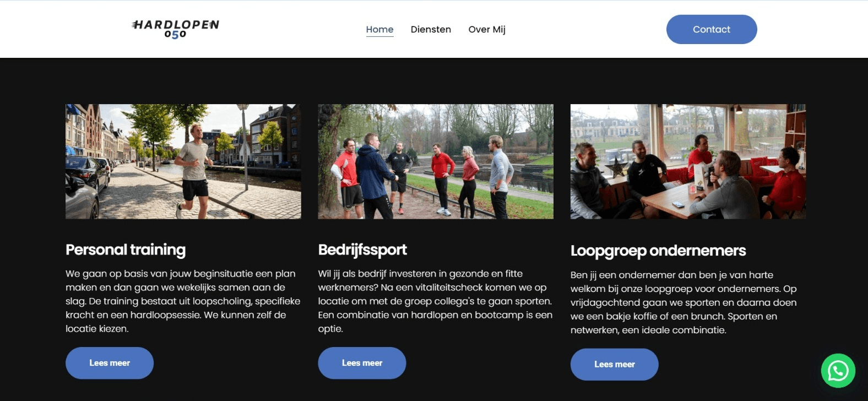Click the 050 numerals in logo

click(x=175, y=35)
